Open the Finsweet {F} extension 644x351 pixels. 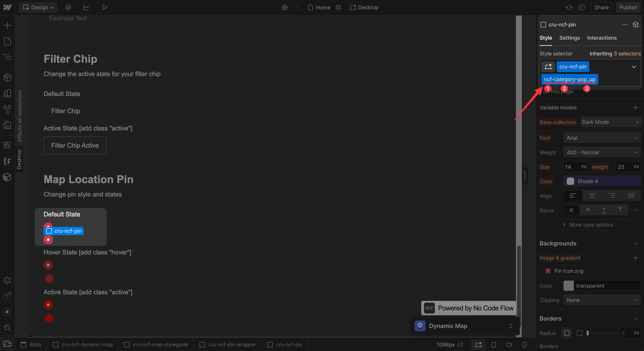pos(7,161)
